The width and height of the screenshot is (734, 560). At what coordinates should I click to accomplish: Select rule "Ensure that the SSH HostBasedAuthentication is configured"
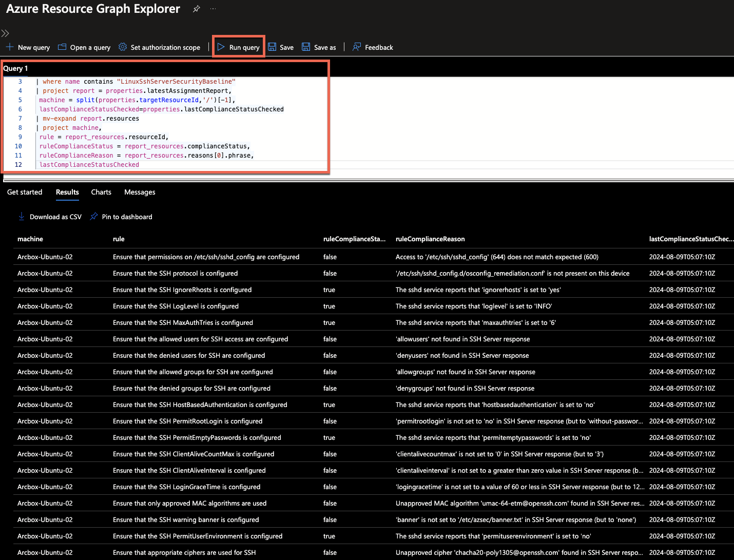(x=200, y=405)
